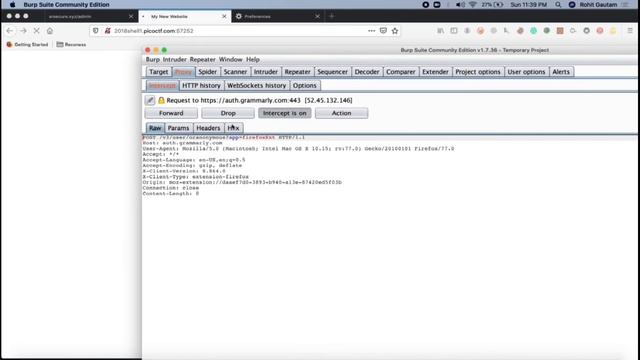Viewport: 640px width, 360px height.
Task: Click the pencil comment icon beside request info
Action: [x=150, y=100]
